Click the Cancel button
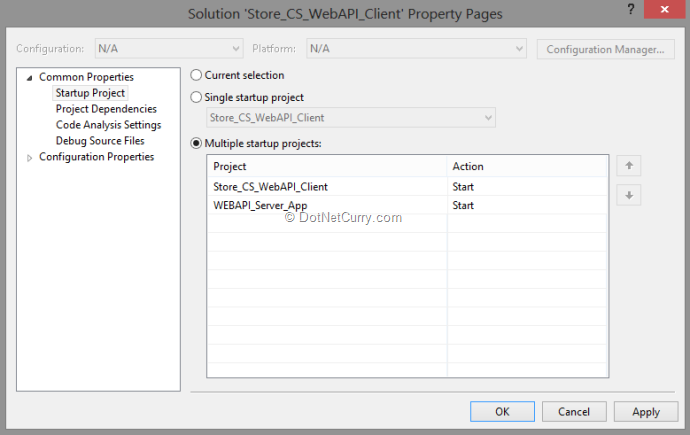Image resolution: width=690 pixels, height=435 pixels. pyautogui.click(x=574, y=412)
